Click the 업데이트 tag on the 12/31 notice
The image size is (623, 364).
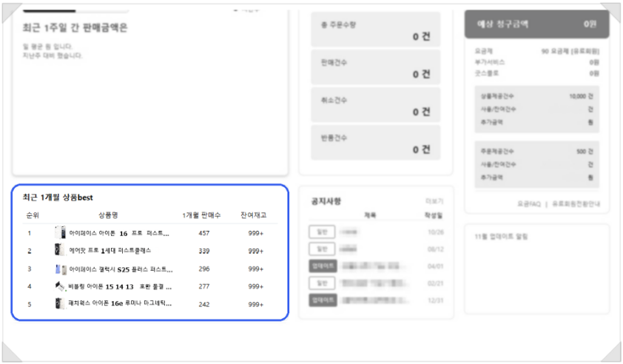point(322,300)
